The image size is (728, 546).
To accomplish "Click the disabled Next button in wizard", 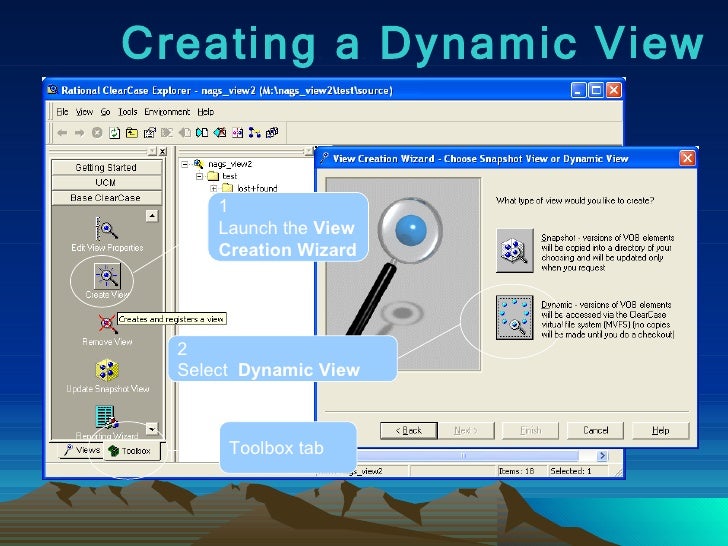I will click(466, 430).
